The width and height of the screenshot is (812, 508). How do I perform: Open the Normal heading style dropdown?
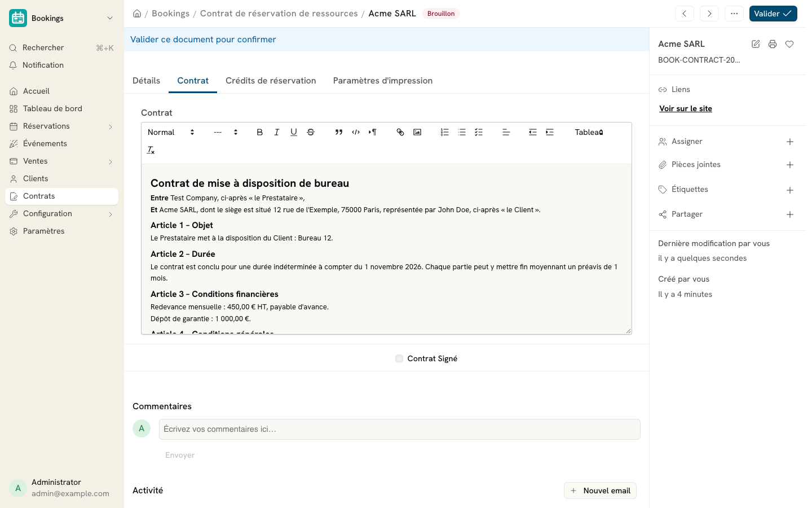pyautogui.click(x=171, y=132)
